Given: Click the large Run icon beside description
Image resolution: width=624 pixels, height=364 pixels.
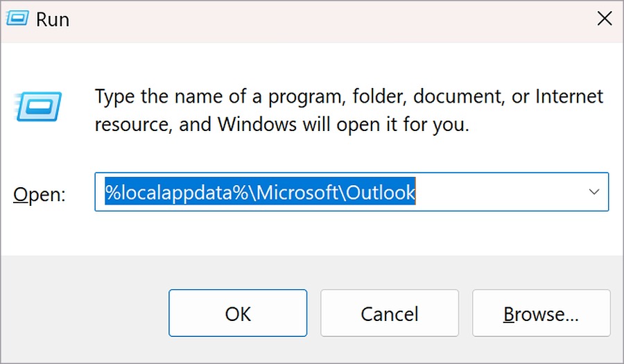Looking at the screenshot, I should 38,106.
